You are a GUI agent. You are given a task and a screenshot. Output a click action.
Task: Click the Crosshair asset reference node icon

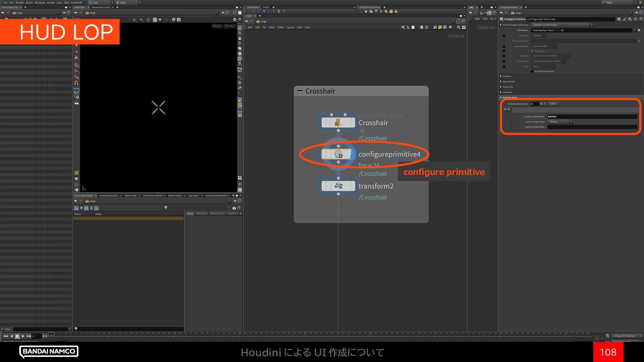pos(338,123)
